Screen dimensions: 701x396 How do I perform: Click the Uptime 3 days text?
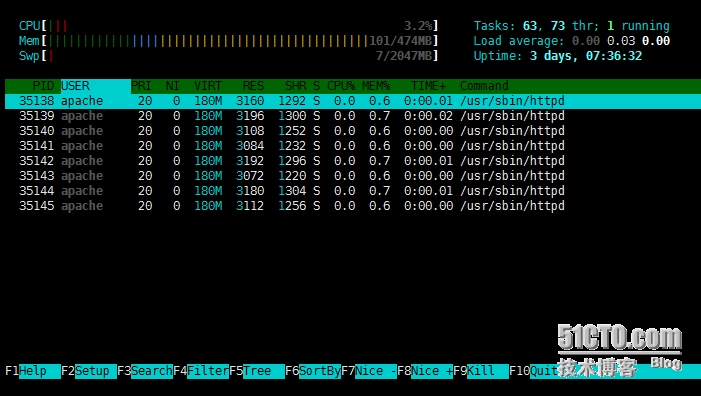click(558, 56)
